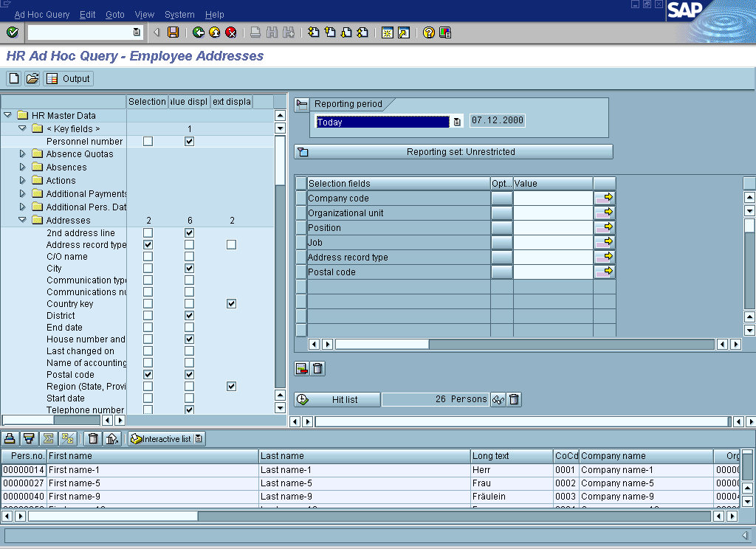
Task: Open Help with the question mark icon
Action: (x=429, y=32)
